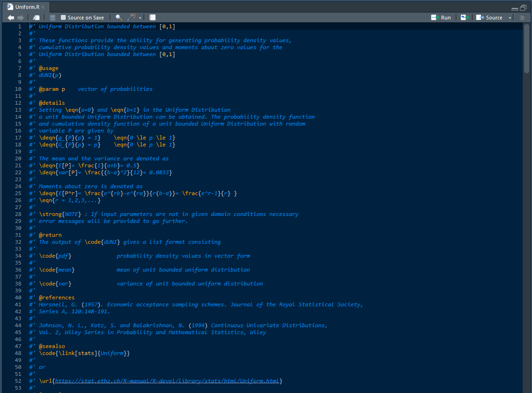Enable the Source on Save checkbox

pyautogui.click(x=63, y=18)
